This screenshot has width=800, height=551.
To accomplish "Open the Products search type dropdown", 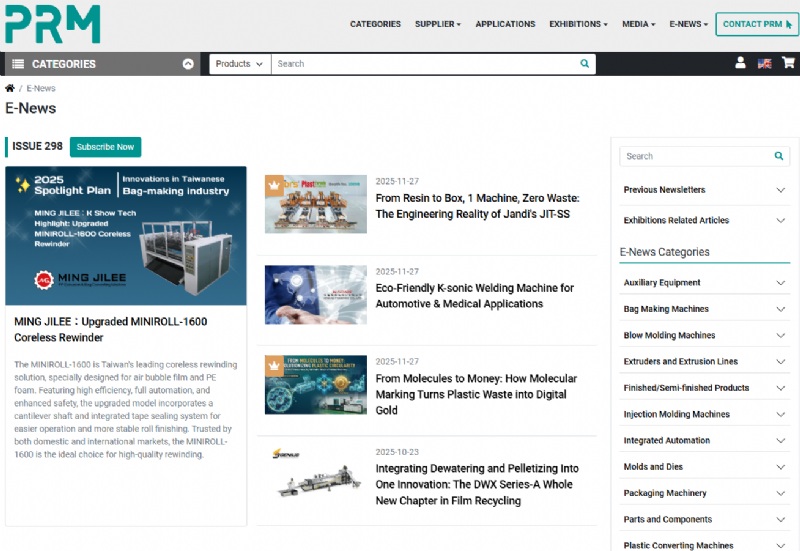I will coord(239,64).
